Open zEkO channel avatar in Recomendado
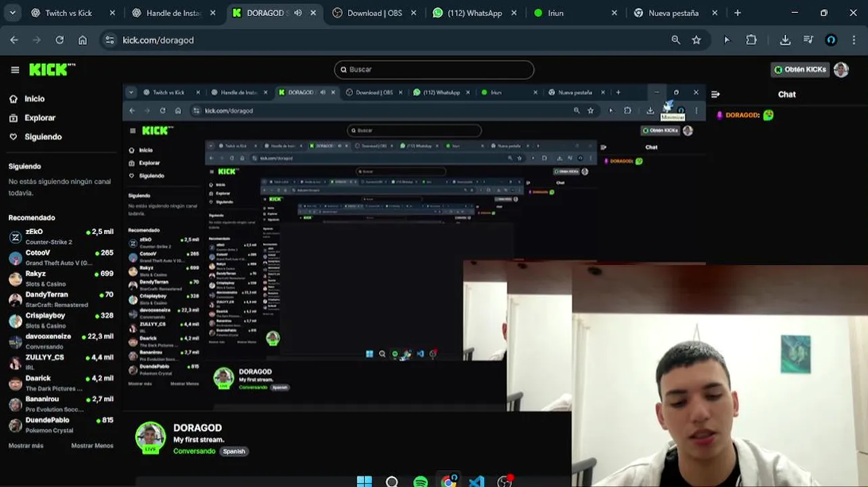This screenshot has height=487, width=868. (15, 237)
